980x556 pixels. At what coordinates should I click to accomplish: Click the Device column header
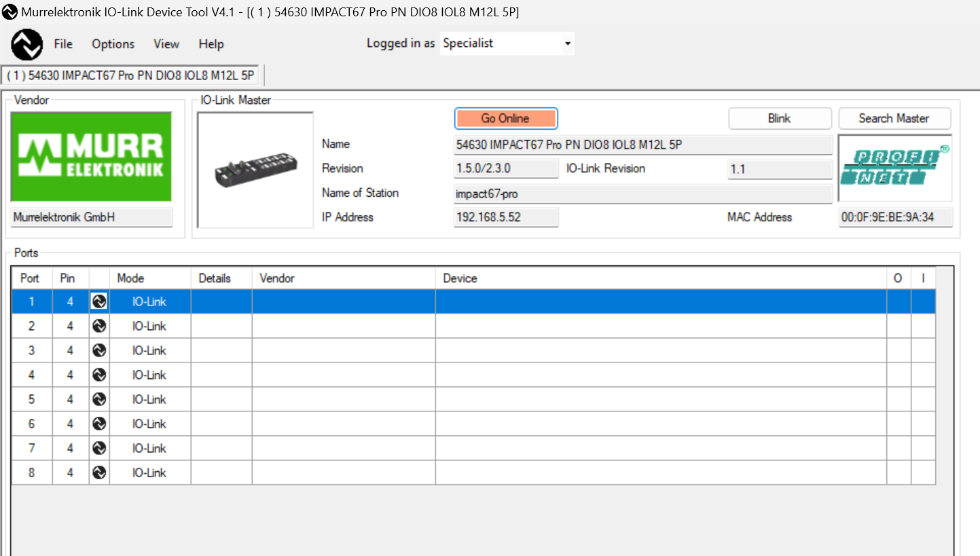pos(661,278)
